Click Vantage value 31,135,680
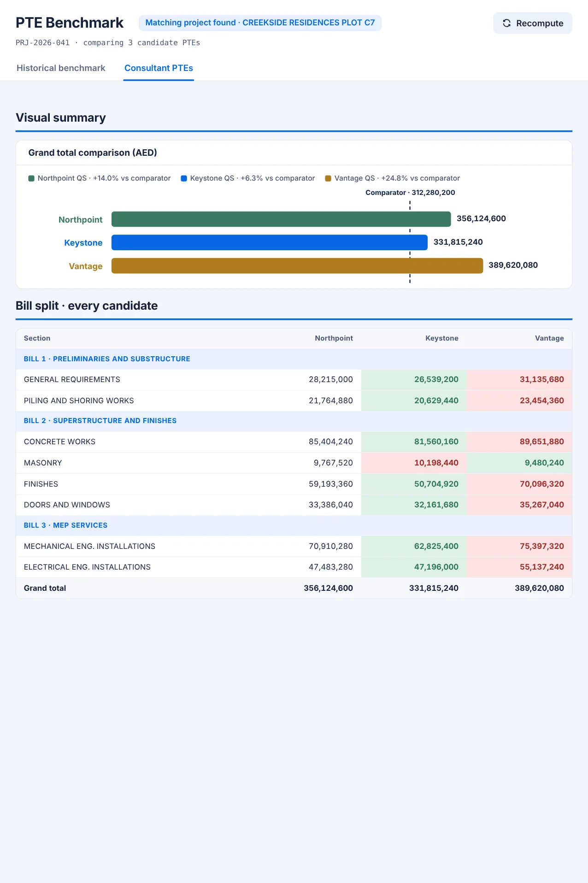 click(542, 380)
